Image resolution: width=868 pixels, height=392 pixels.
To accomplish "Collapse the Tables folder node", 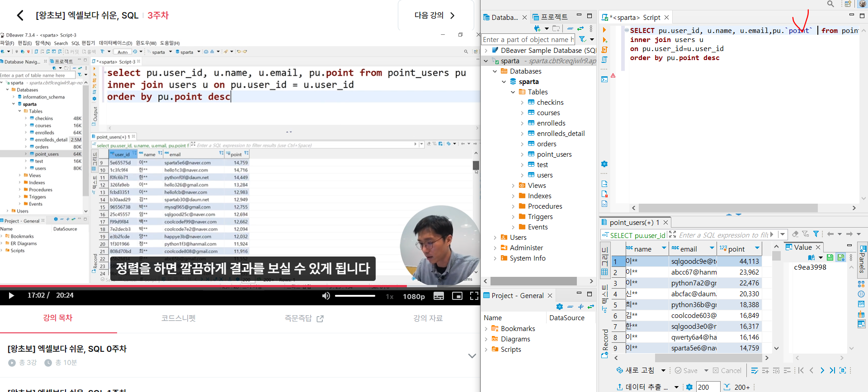I will [x=513, y=92].
